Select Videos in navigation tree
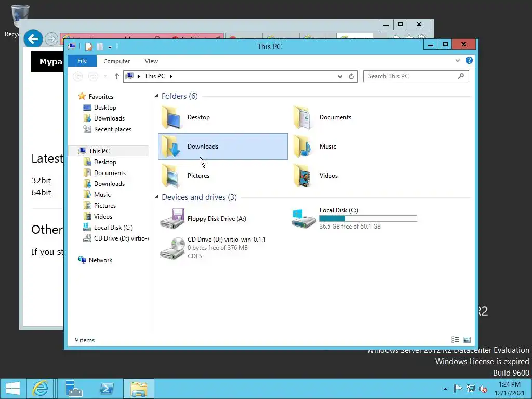 click(103, 217)
